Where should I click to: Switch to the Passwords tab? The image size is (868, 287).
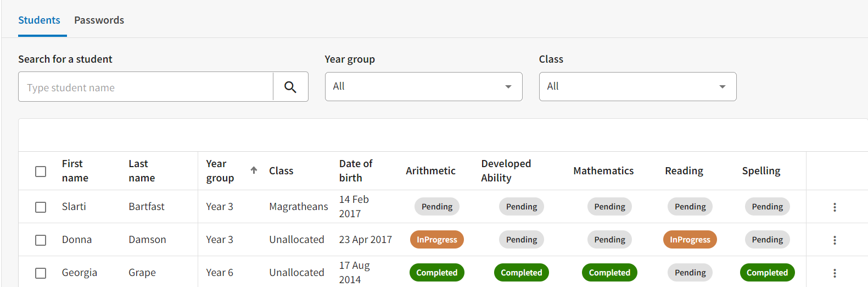point(99,20)
